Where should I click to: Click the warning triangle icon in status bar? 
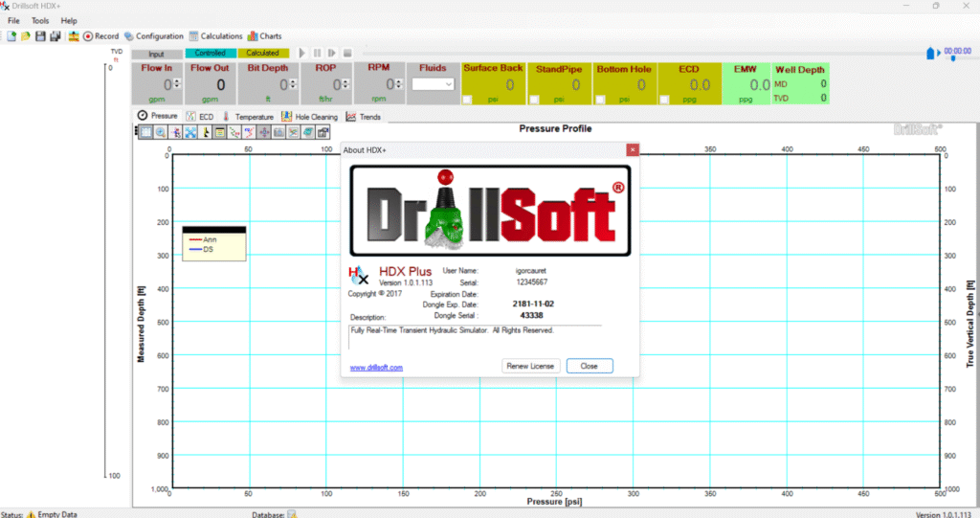(31, 514)
